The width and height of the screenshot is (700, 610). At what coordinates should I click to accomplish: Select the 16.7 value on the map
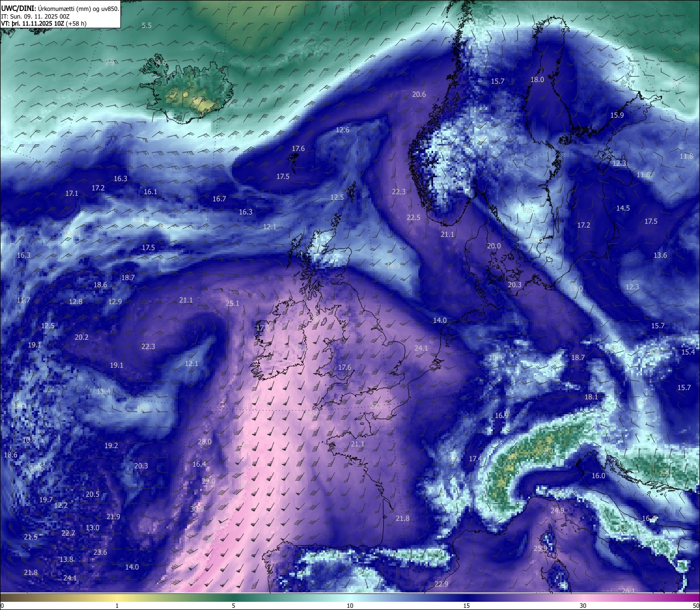[x=219, y=199]
